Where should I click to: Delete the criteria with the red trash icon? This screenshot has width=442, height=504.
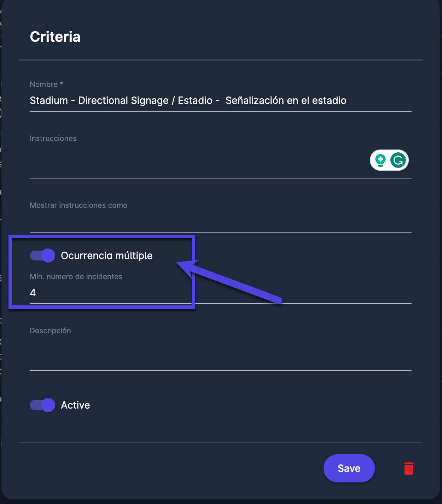(x=408, y=468)
